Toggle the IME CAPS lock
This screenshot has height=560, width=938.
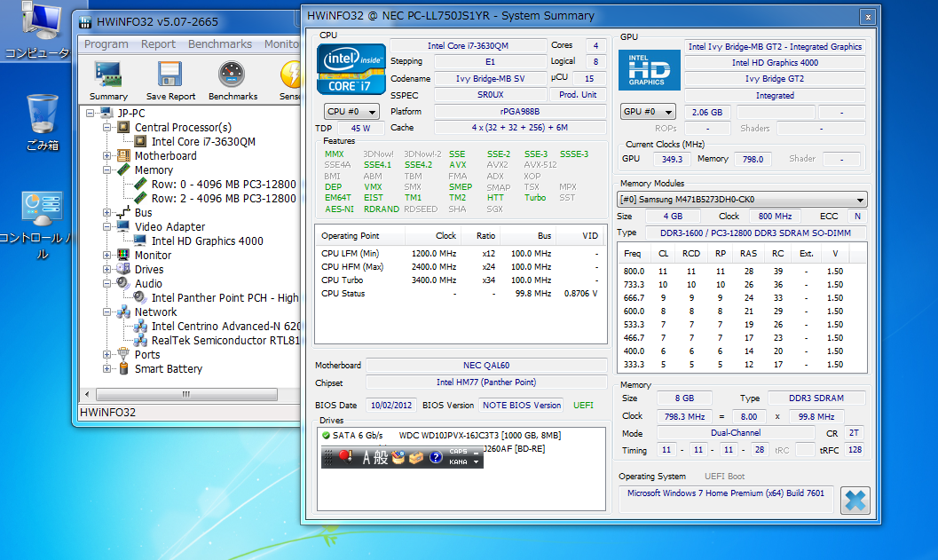point(459,452)
